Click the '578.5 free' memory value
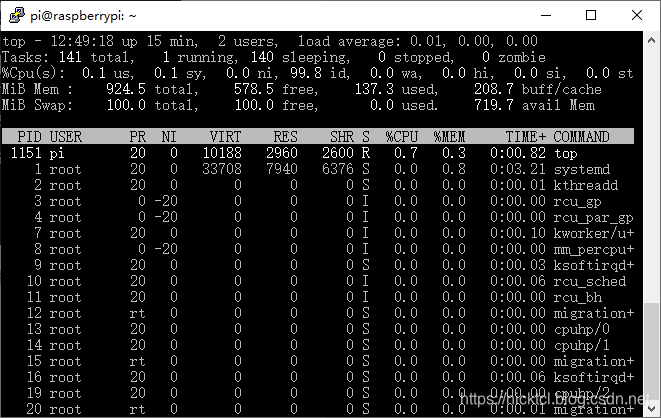 [276, 89]
